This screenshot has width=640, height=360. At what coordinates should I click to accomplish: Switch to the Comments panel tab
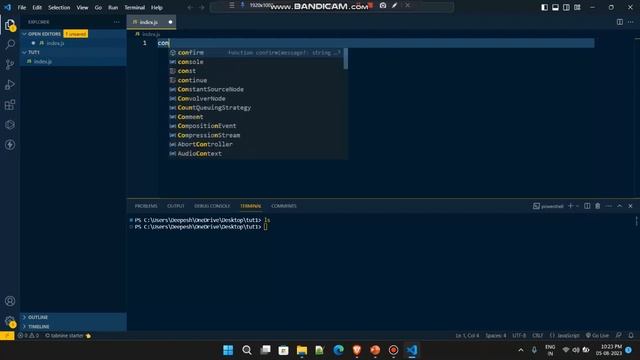point(284,206)
